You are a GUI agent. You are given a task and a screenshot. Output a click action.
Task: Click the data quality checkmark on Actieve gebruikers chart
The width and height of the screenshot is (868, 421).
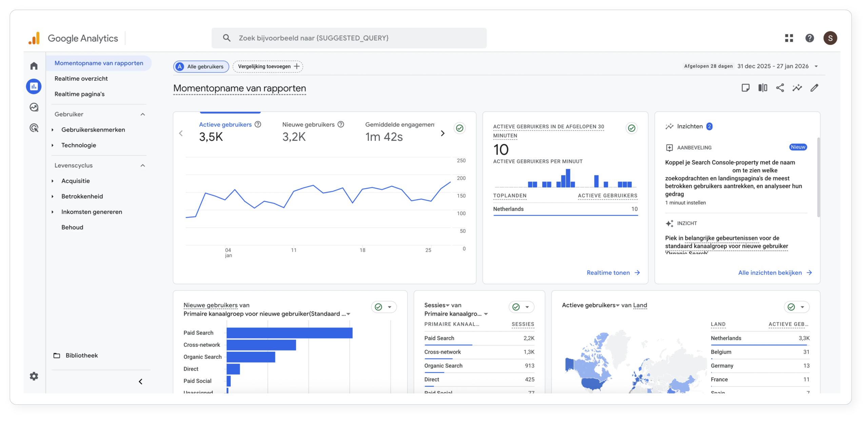pos(460,128)
